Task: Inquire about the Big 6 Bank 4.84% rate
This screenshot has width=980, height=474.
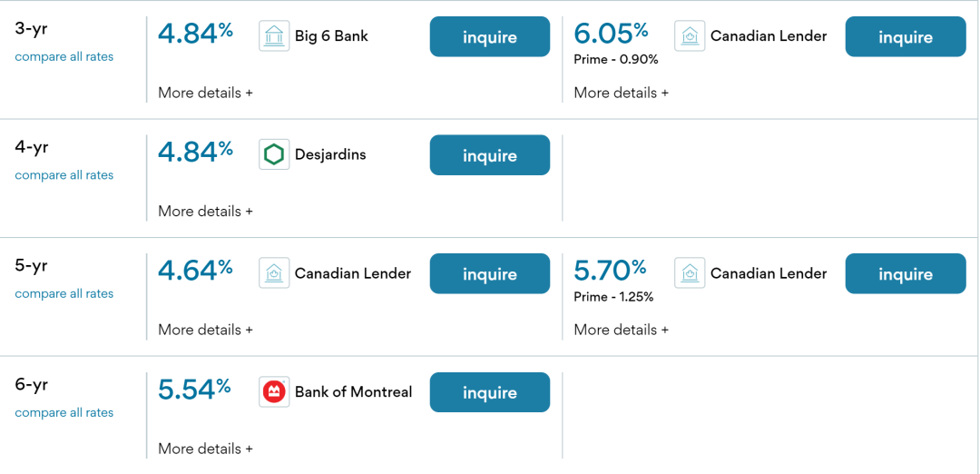Action: [x=490, y=37]
